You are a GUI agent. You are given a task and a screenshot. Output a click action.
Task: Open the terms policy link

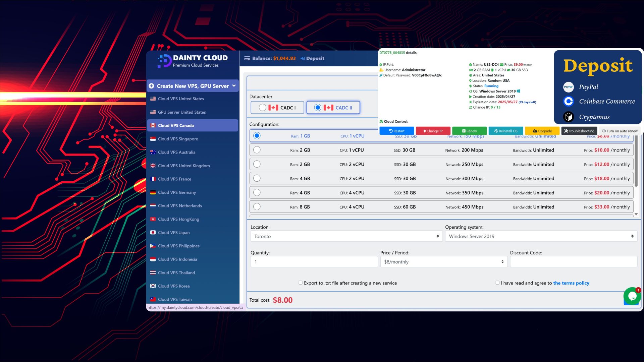pyautogui.click(x=571, y=283)
